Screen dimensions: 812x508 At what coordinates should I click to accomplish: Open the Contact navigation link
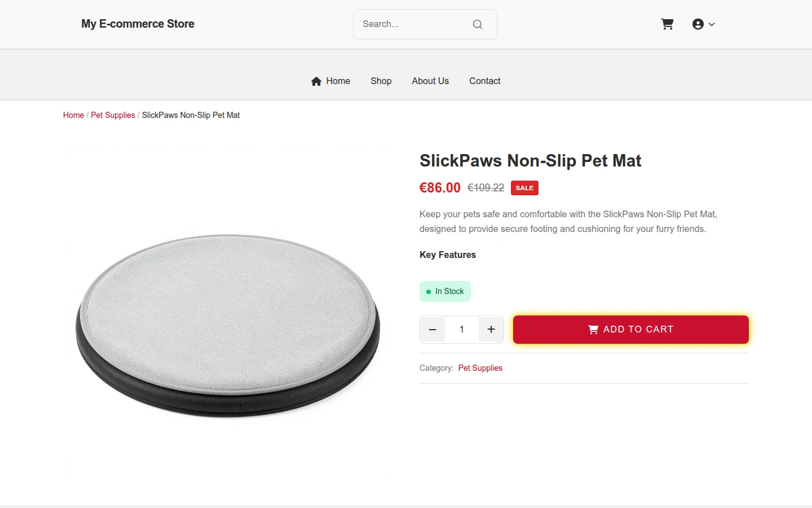[485, 81]
